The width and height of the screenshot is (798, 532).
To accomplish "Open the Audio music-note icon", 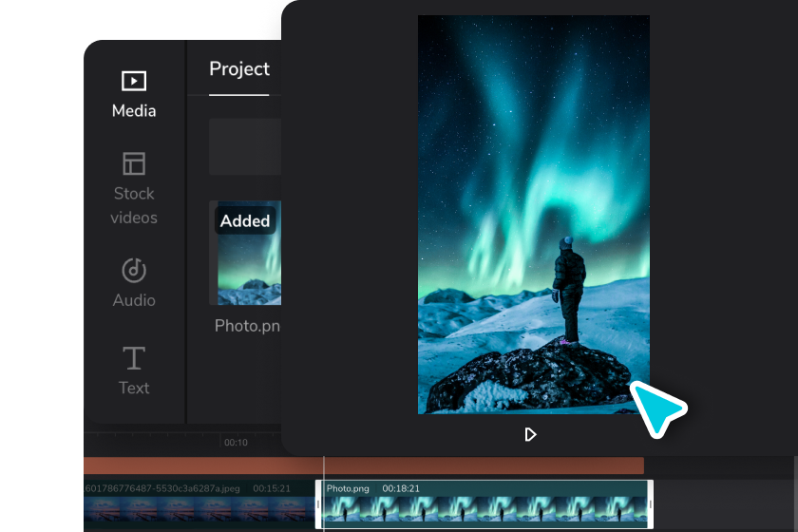I will pos(134,270).
